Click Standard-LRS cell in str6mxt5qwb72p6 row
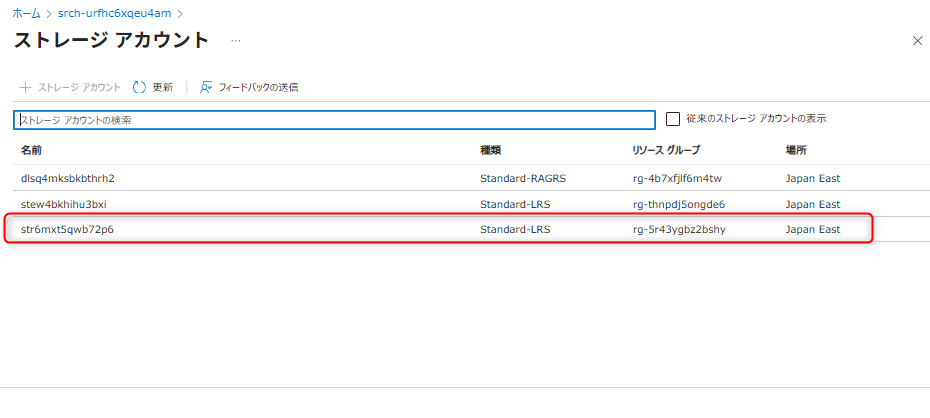This screenshot has width=930, height=418. coord(515,229)
